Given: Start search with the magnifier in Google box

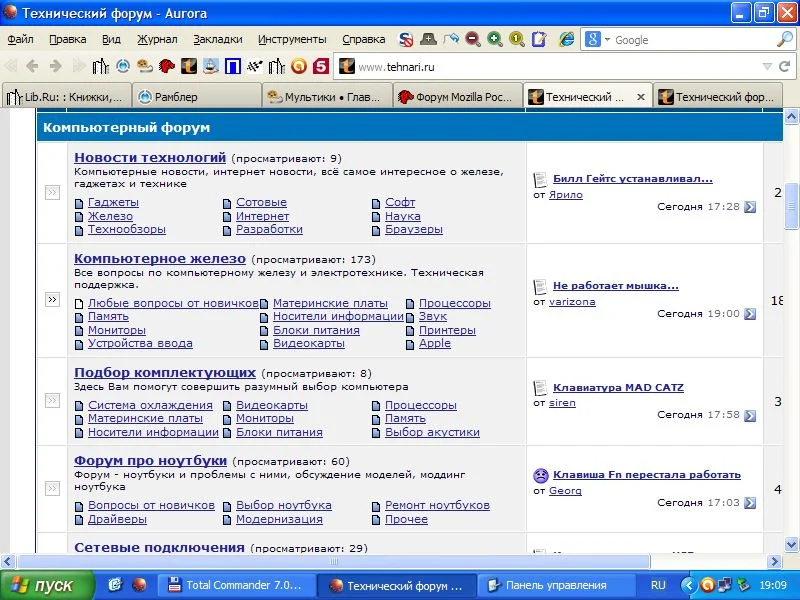Looking at the screenshot, I should (x=784, y=39).
